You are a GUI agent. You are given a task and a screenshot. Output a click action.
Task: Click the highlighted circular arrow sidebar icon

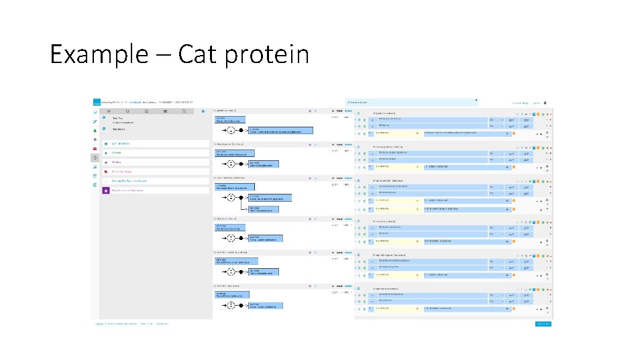[x=95, y=157]
